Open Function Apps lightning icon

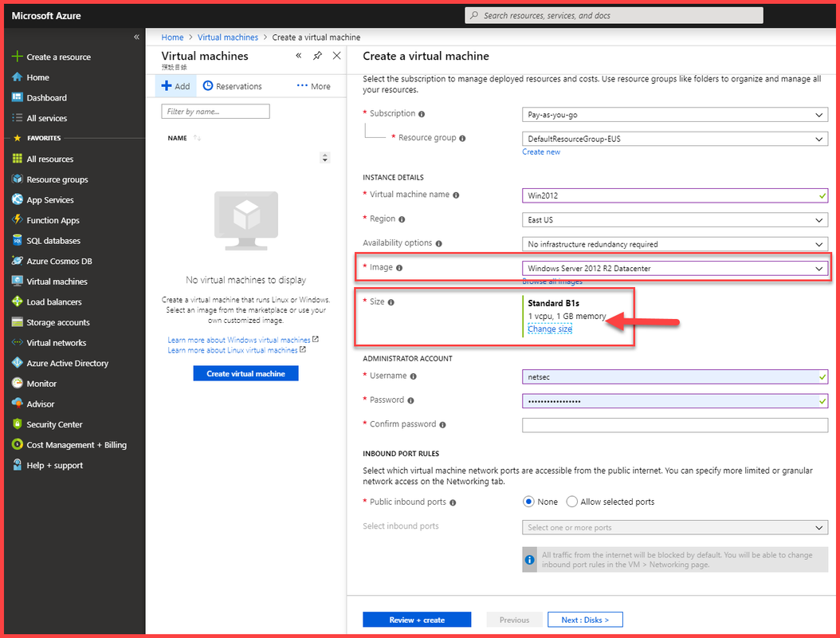[18, 220]
